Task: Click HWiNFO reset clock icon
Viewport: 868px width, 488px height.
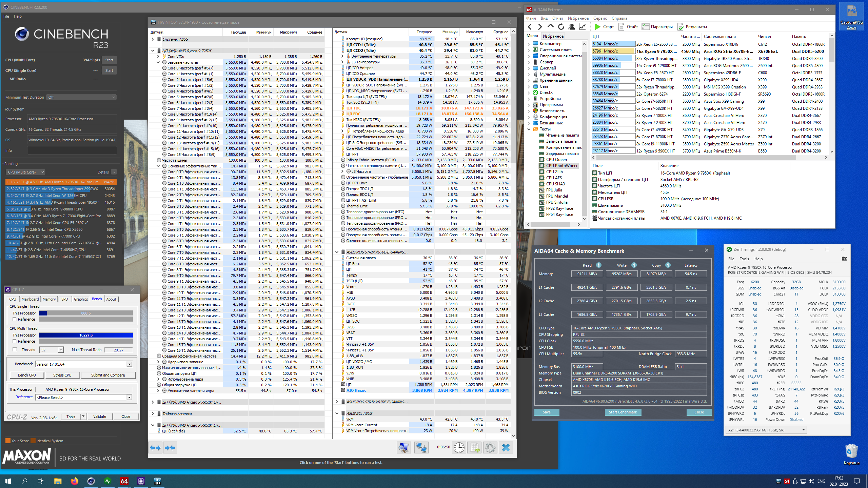Action: (x=459, y=448)
